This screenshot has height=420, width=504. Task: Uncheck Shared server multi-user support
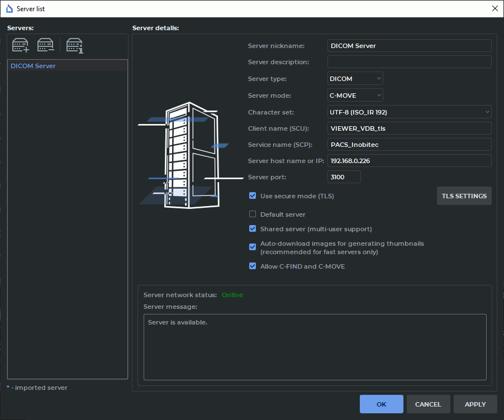point(253,229)
